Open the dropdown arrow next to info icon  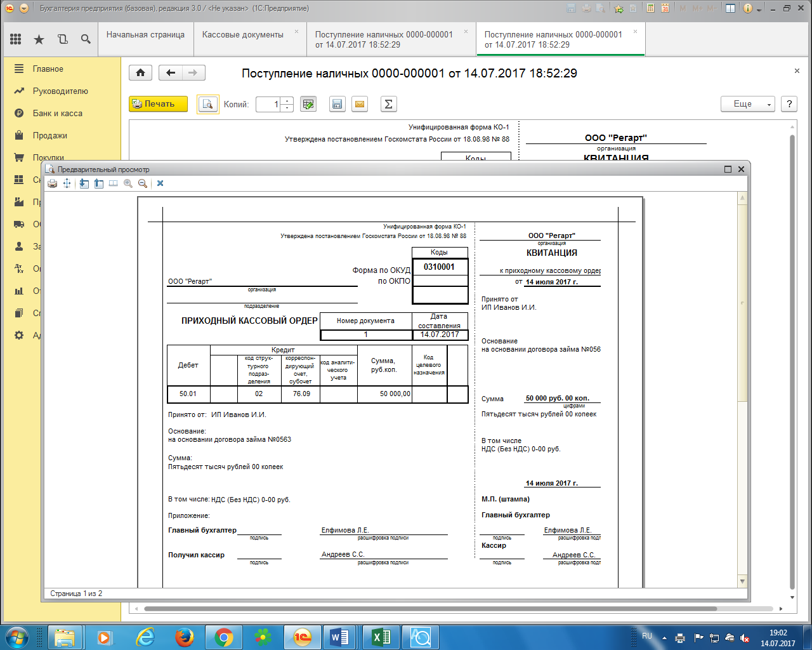point(759,9)
